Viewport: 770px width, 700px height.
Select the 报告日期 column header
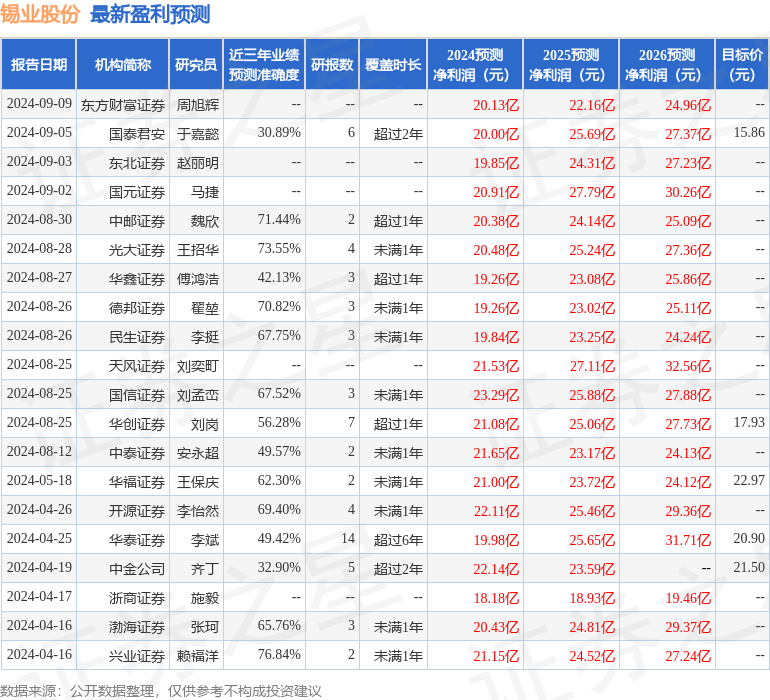(x=38, y=65)
